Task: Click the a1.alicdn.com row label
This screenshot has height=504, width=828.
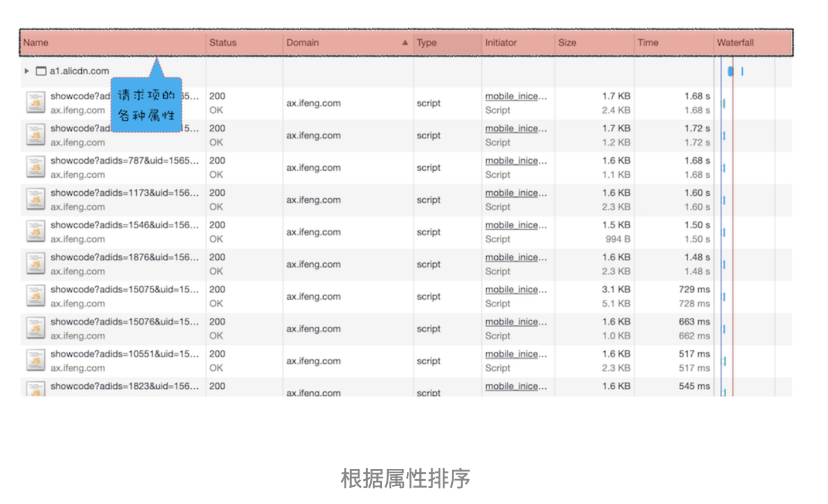Action: click(79, 71)
